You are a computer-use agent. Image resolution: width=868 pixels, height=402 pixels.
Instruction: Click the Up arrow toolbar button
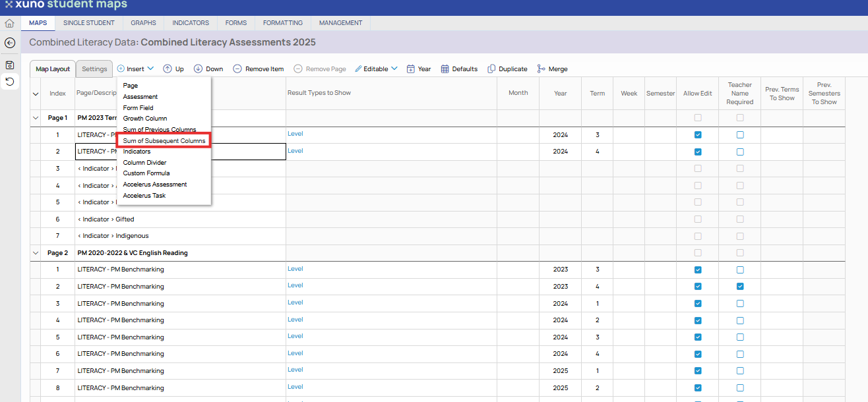(173, 69)
